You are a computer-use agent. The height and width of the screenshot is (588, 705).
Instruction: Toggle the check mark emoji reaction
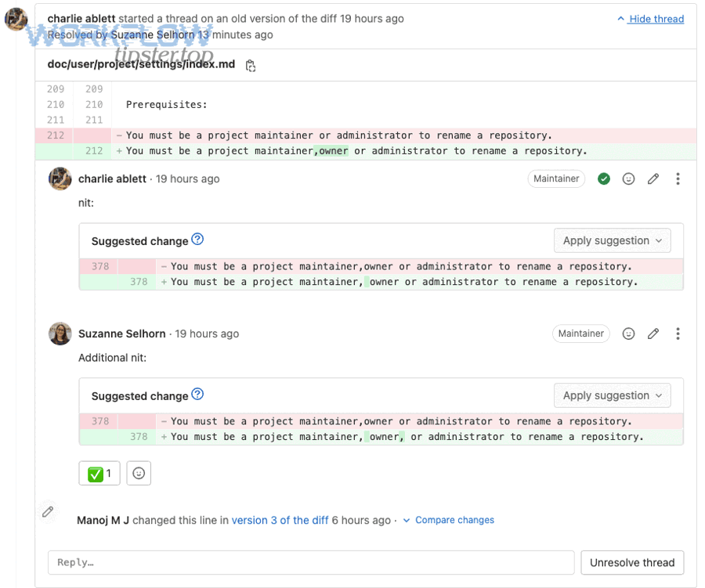pyautogui.click(x=99, y=474)
